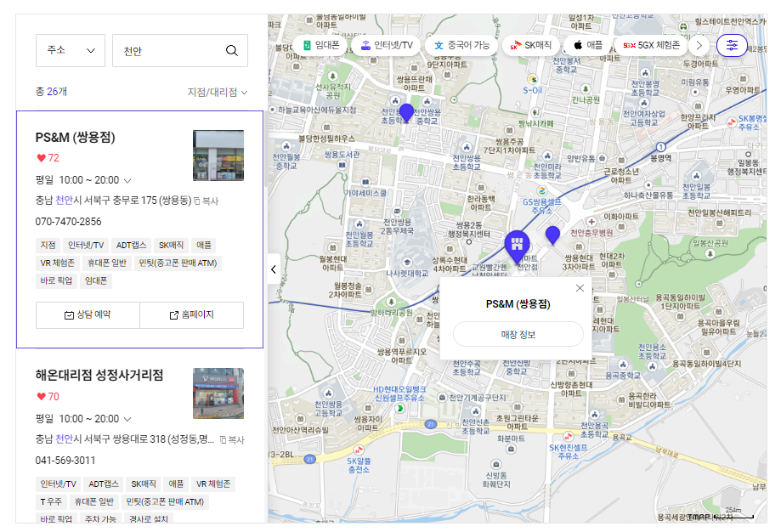
Task: Open the 지점/대리점 sort dropdown
Action: tap(218, 92)
